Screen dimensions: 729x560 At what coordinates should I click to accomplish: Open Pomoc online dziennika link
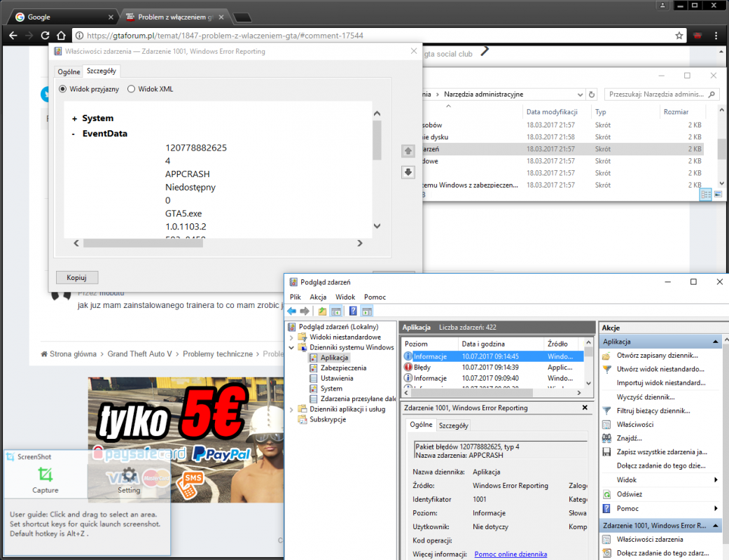coord(511,554)
